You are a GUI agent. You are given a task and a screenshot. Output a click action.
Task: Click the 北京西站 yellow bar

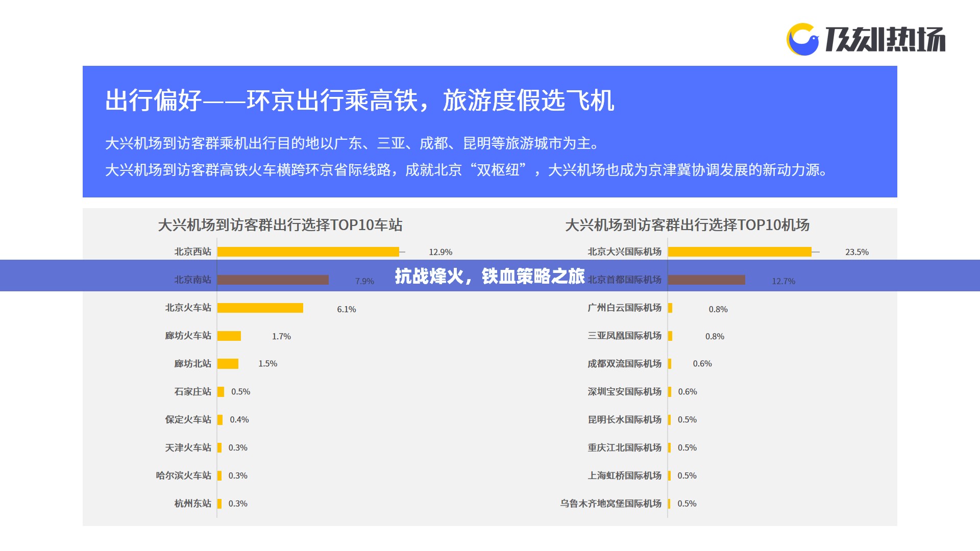point(308,252)
